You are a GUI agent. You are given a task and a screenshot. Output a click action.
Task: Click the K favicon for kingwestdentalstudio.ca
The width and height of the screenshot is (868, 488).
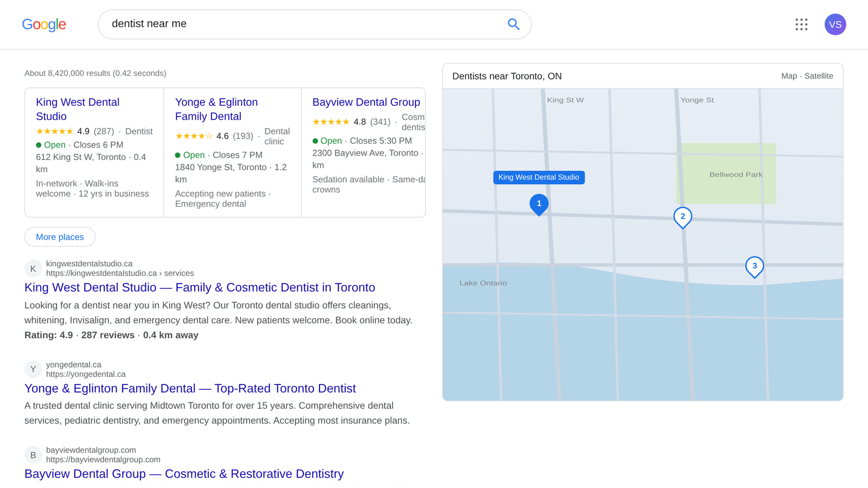click(33, 268)
